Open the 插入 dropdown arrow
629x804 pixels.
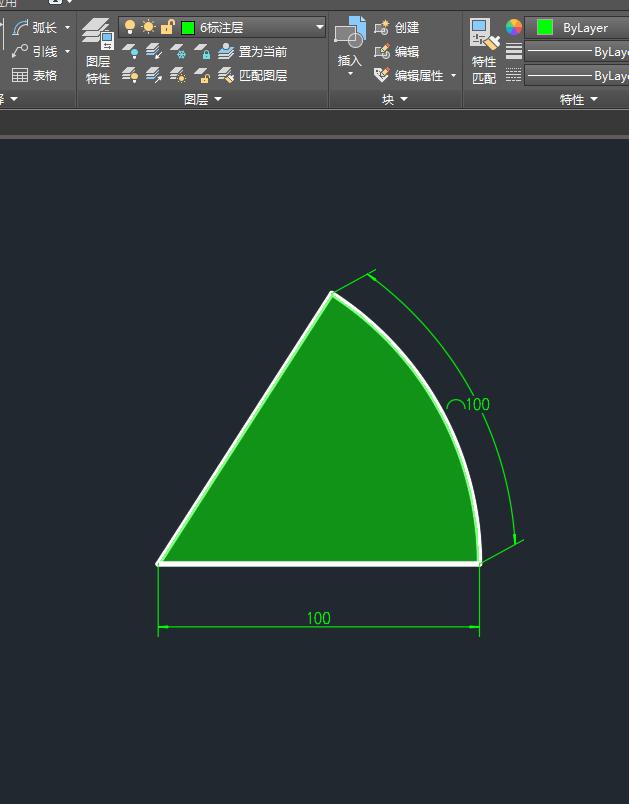coord(350,74)
